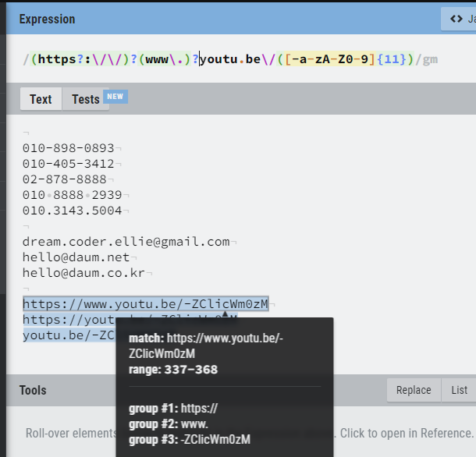
Task: Click the email dream.coder.ellie@gmail.com
Action: (126, 242)
